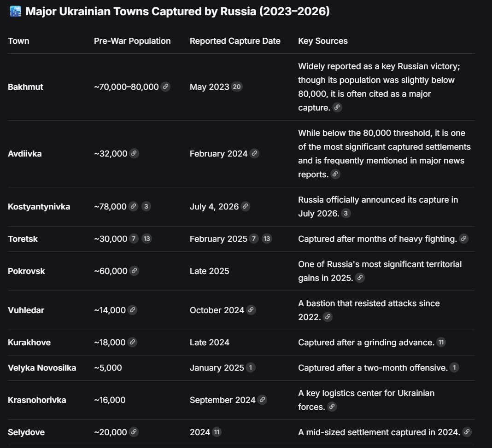Screen dimensions: 492x448
Task: Click the link icon next to October 2024
Action: tap(251, 310)
